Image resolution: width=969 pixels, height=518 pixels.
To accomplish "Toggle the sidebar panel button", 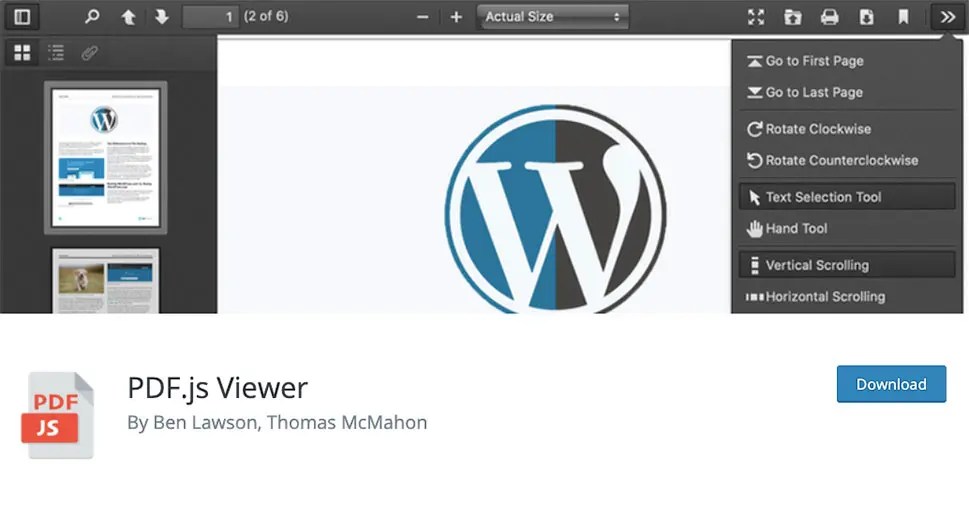I will (x=22, y=17).
